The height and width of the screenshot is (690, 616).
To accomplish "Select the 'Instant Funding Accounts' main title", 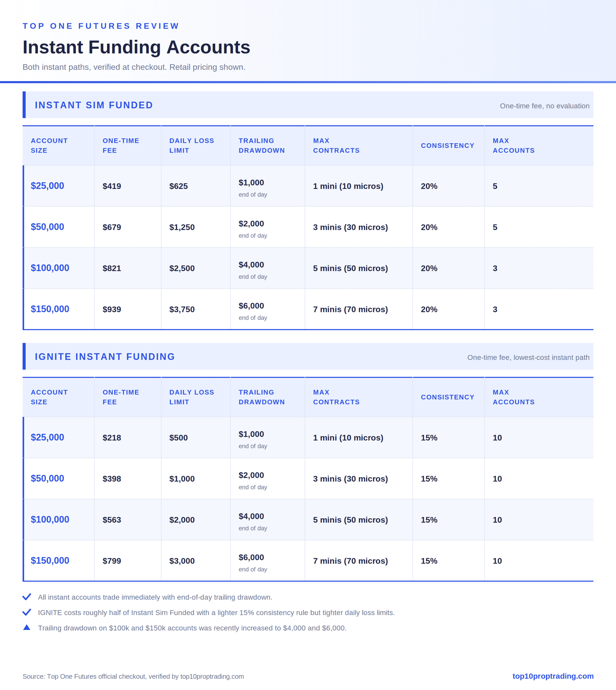I will click(136, 47).
